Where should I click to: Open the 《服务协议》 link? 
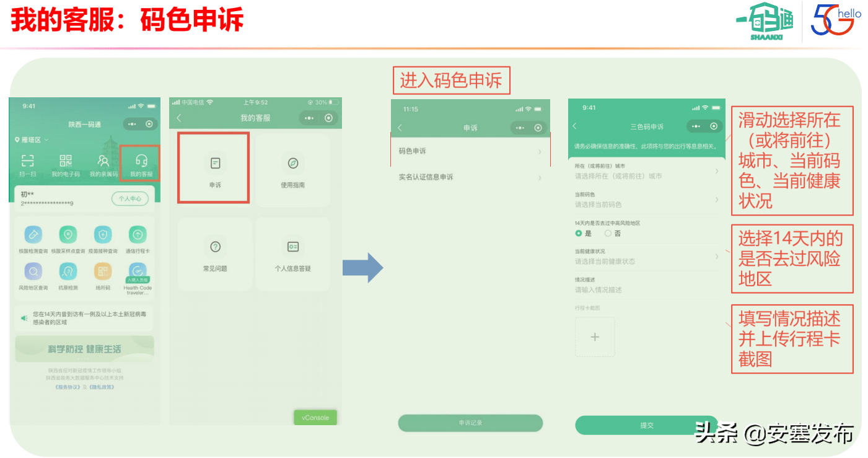coord(67,387)
